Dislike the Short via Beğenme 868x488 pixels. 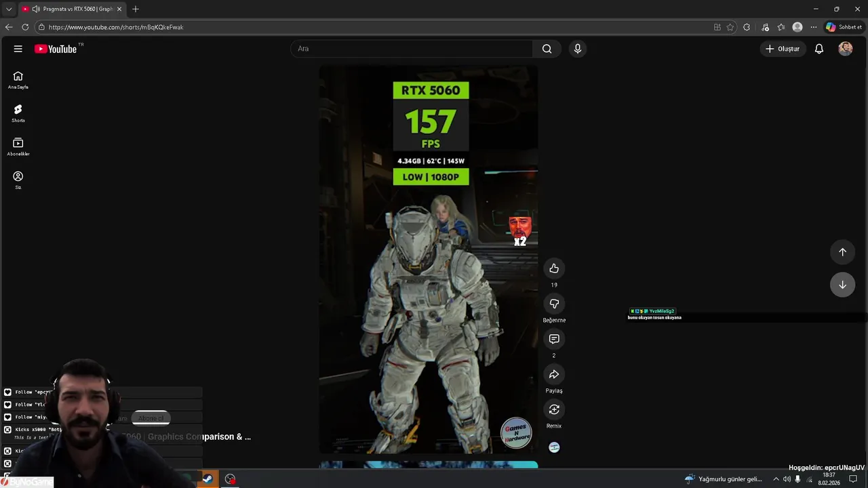click(554, 304)
